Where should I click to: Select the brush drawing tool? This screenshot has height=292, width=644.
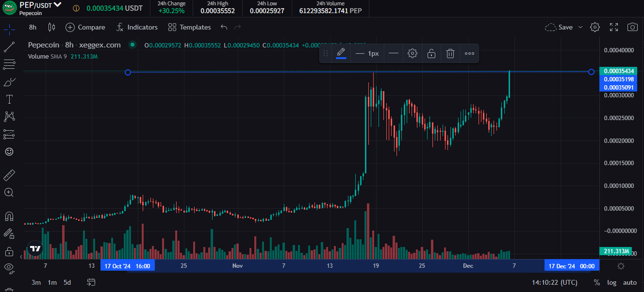[x=9, y=82]
